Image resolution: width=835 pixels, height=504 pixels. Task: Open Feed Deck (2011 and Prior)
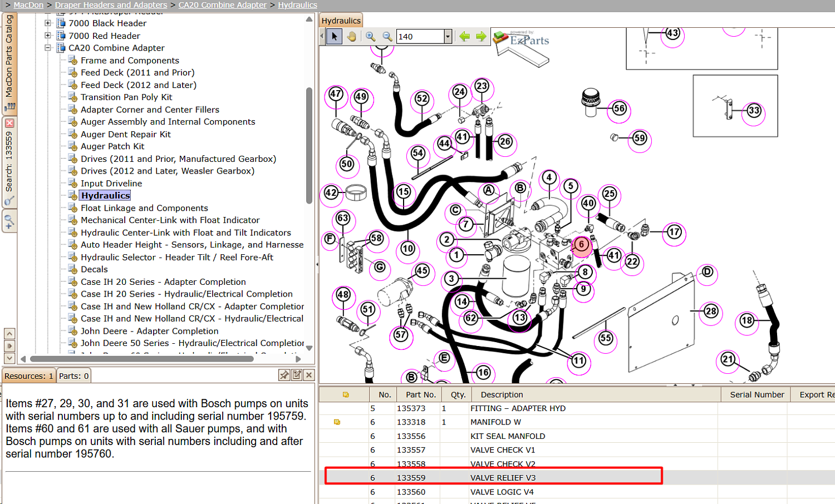coord(137,72)
